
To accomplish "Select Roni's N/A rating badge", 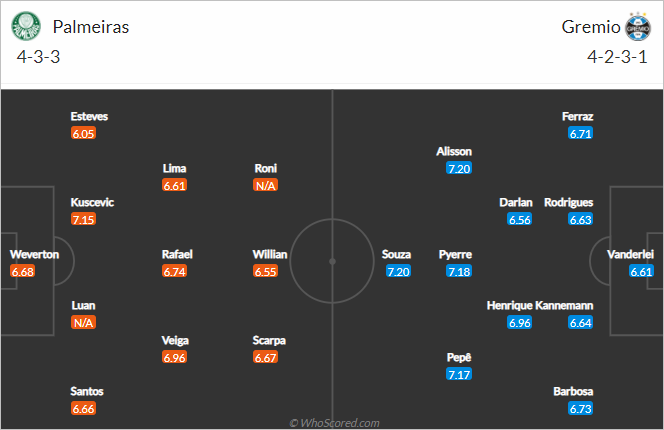I will click(266, 186).
